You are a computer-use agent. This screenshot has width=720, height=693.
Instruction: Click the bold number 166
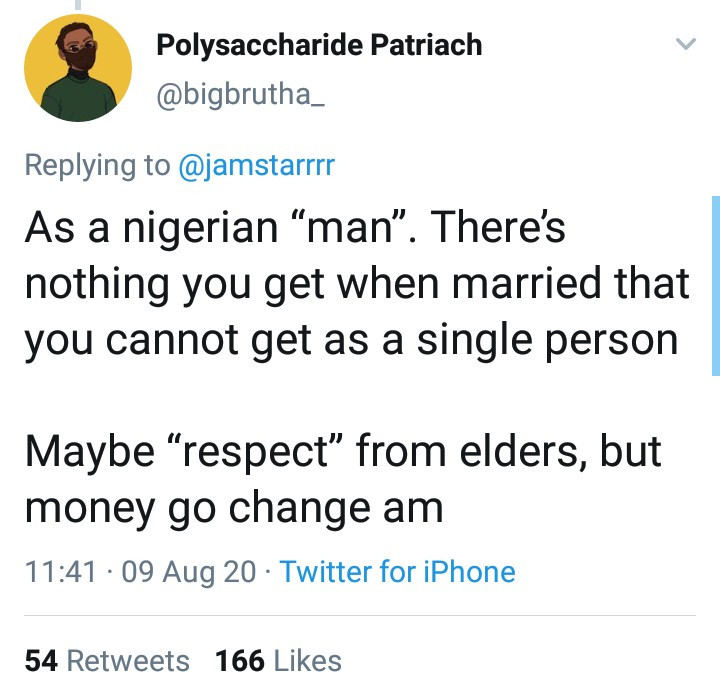point(240,661)
